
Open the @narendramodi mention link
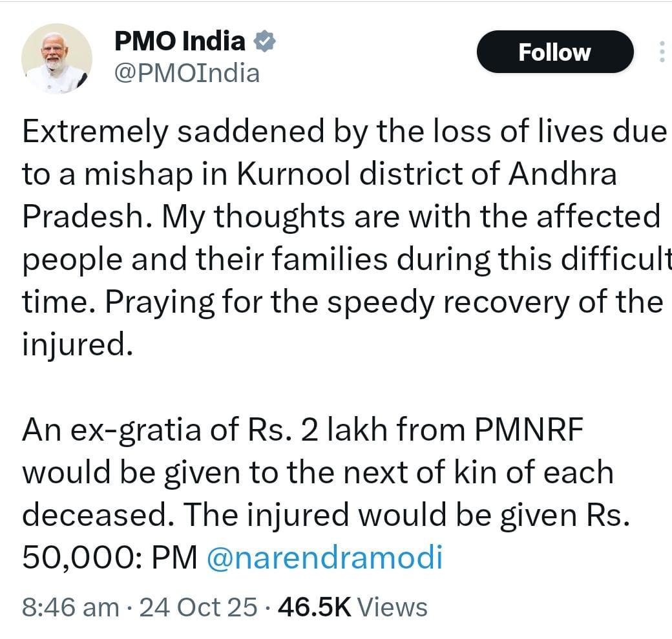(x=324, y=558)
